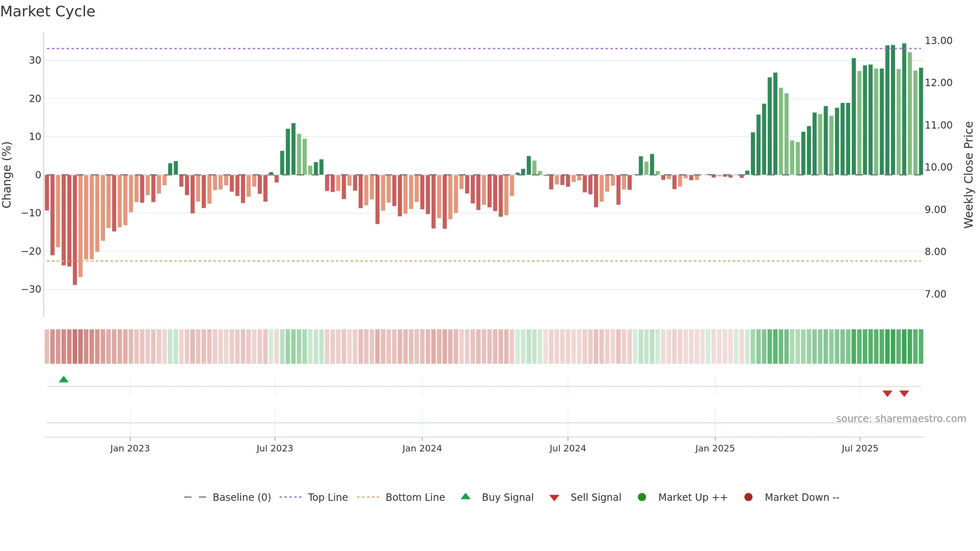980x551 pixels.
Task: Click the 13.00 price axis label
Action: pyautogui.click(x=938, y=41)
